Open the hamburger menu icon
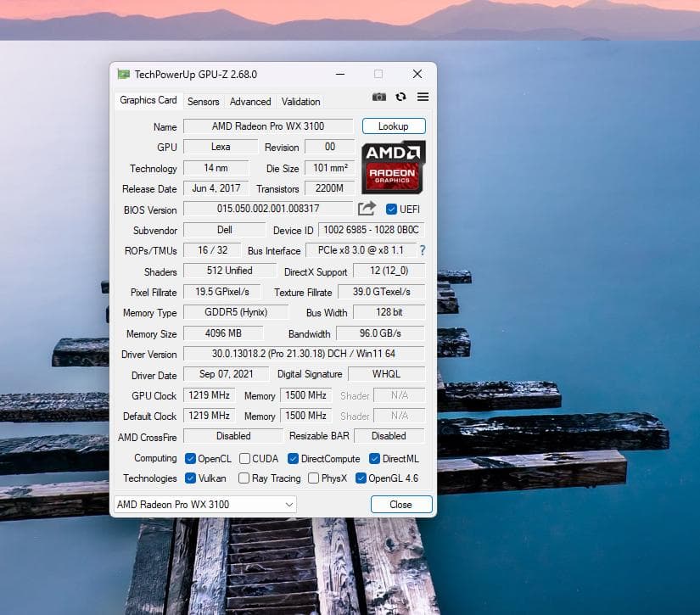This screenshot has width=700, height=615. click(x=422, y=97)
